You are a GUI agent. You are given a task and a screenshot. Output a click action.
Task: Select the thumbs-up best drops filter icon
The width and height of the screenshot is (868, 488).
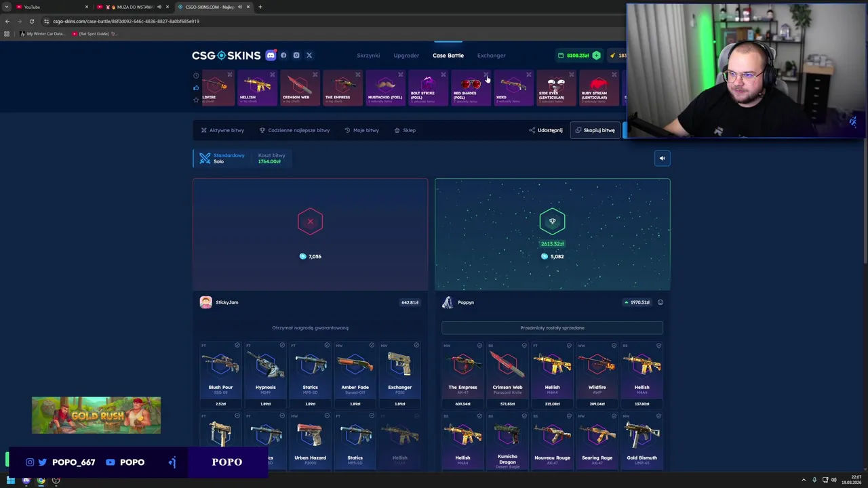pos(196,87)
